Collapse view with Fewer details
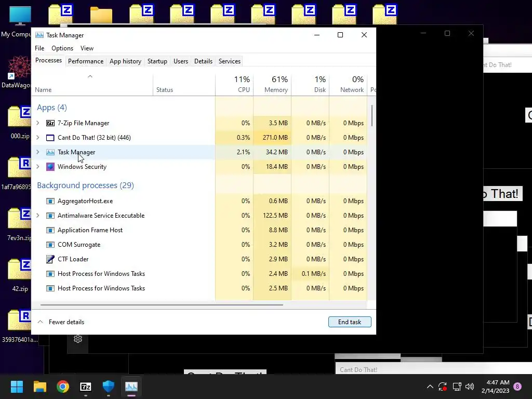 pyautogui.click(x=61, y=322)
